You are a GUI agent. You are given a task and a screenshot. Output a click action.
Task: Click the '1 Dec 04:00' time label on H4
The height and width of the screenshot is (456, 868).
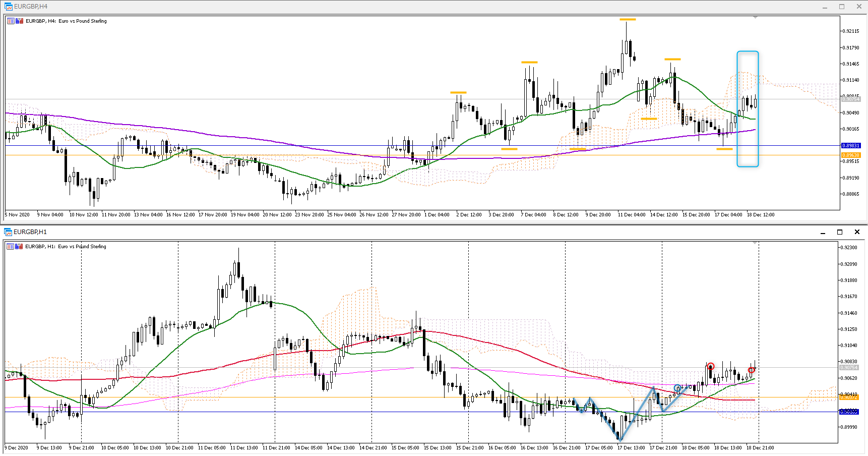click(437, 215)
